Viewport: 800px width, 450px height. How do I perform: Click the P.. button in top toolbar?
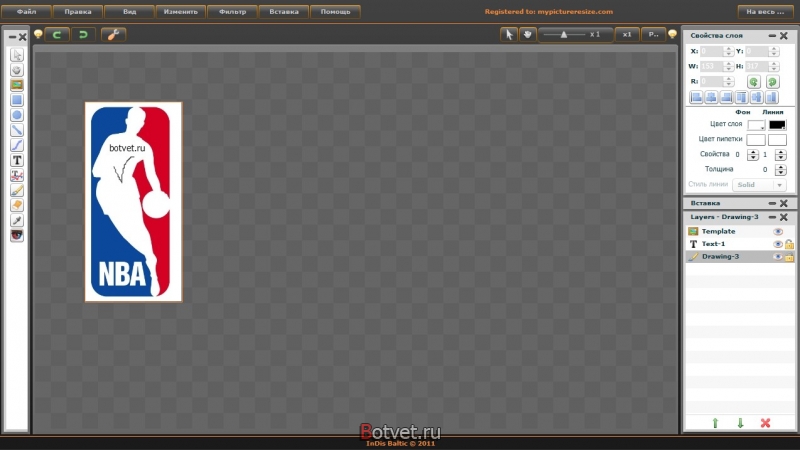click(654, 34)
